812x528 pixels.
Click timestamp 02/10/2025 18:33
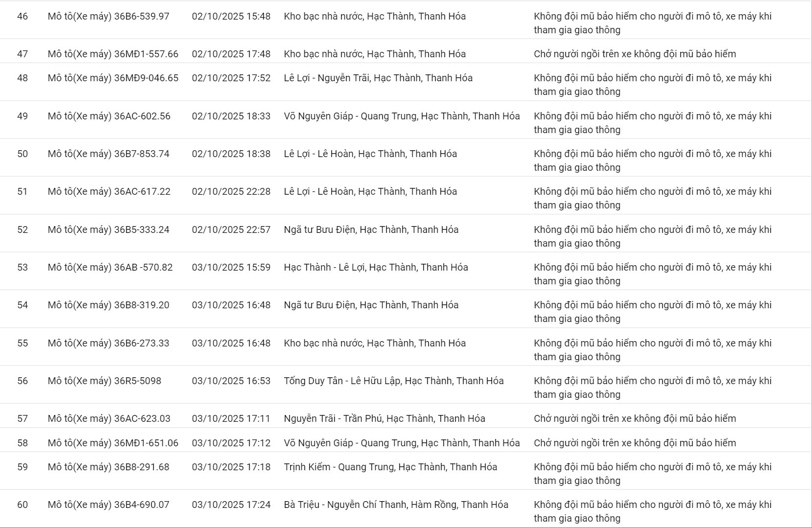click(231, 116)
